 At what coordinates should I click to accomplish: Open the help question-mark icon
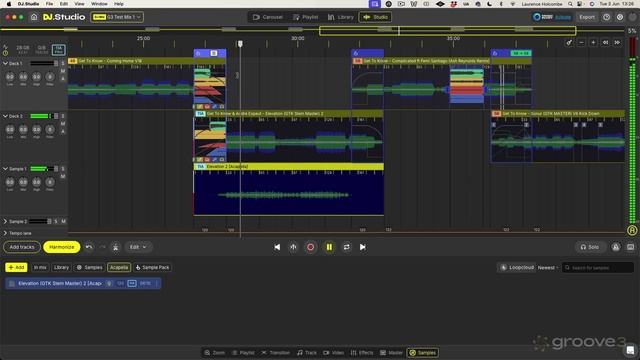(607, 17)
